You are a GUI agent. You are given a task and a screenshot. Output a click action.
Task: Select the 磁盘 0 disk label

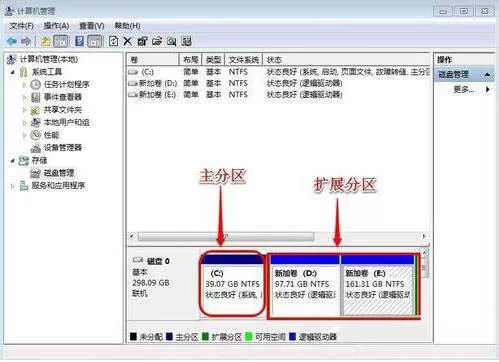(158, 261)
